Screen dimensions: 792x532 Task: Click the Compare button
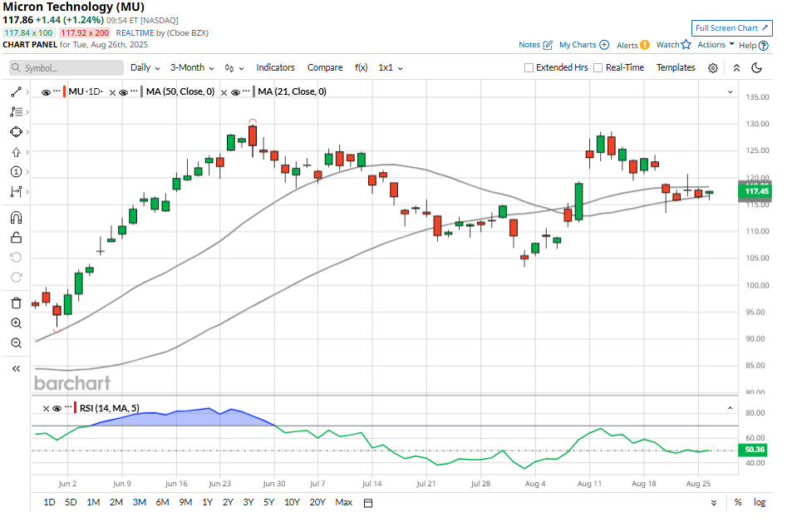tap(325, 67)
